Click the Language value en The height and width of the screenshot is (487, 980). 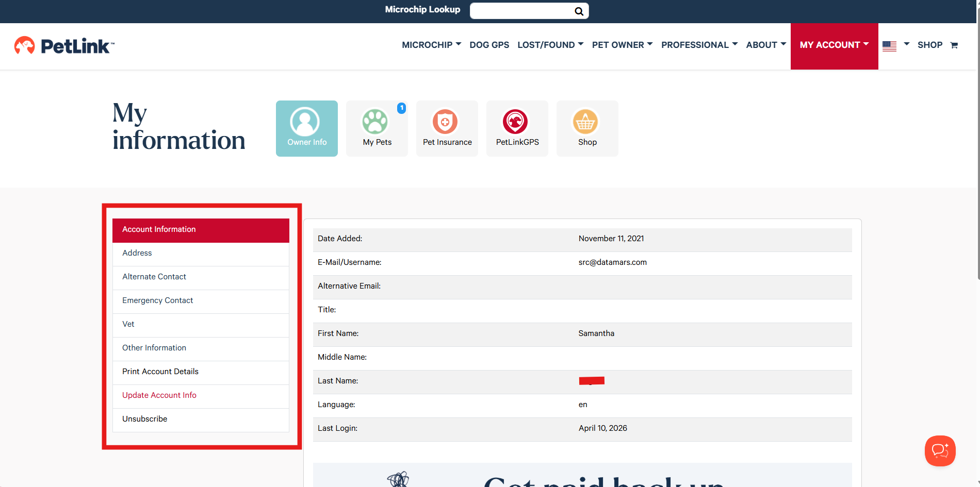pyautogui.click(x=583, y=405)
